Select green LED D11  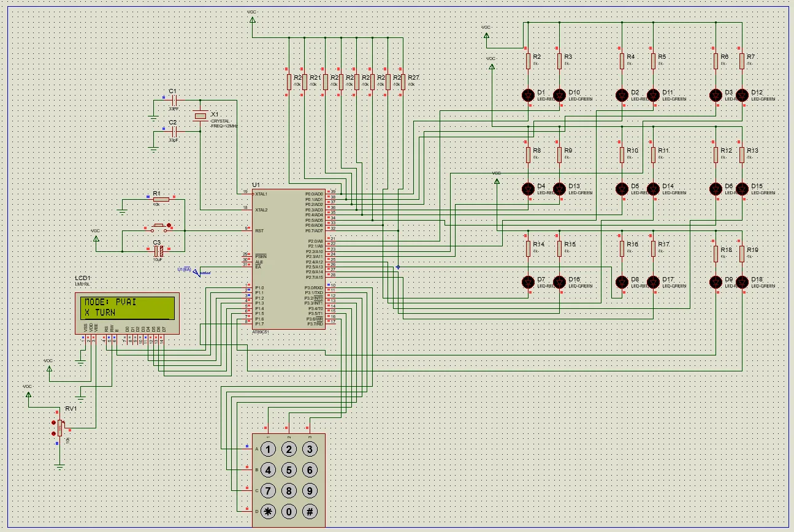click(653, 95)
